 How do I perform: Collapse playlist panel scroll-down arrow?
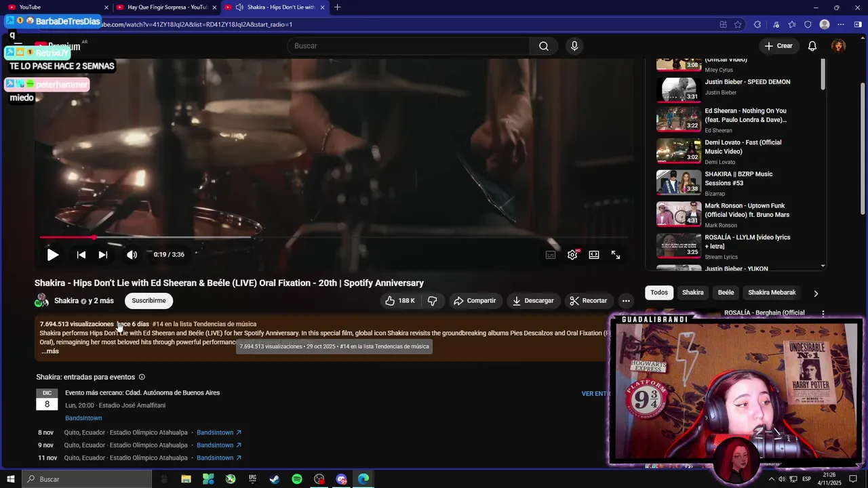pos(823,266)
